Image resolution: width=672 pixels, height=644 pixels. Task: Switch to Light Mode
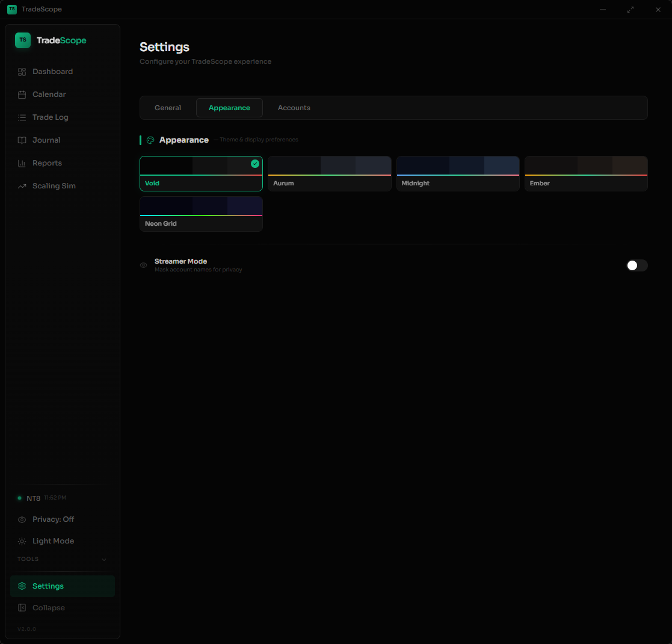coord(52,540)
